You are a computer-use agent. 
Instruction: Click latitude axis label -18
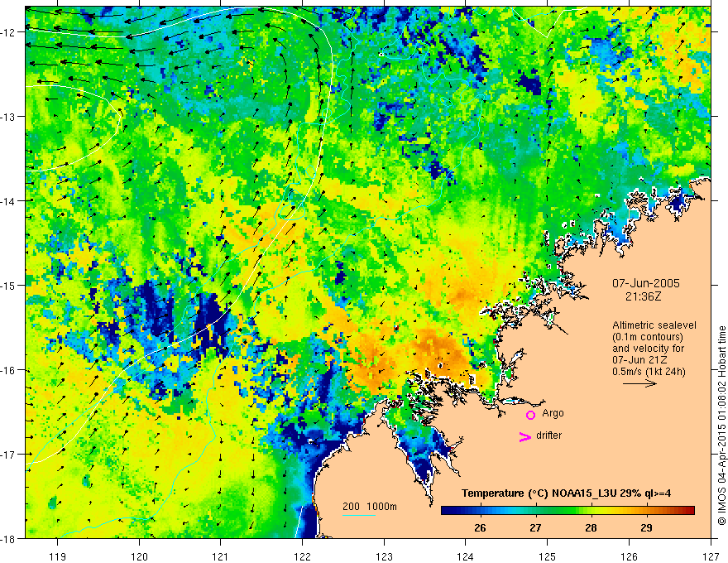pos(8,538)
